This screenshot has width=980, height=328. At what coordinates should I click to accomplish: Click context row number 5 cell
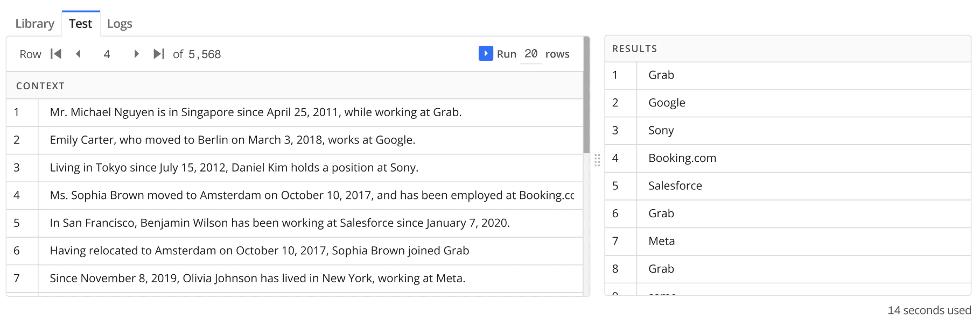point(22,223)
